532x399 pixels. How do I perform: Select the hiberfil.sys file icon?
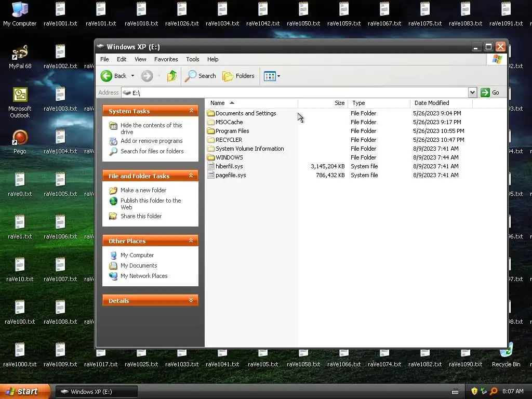(x=211, y=166)
